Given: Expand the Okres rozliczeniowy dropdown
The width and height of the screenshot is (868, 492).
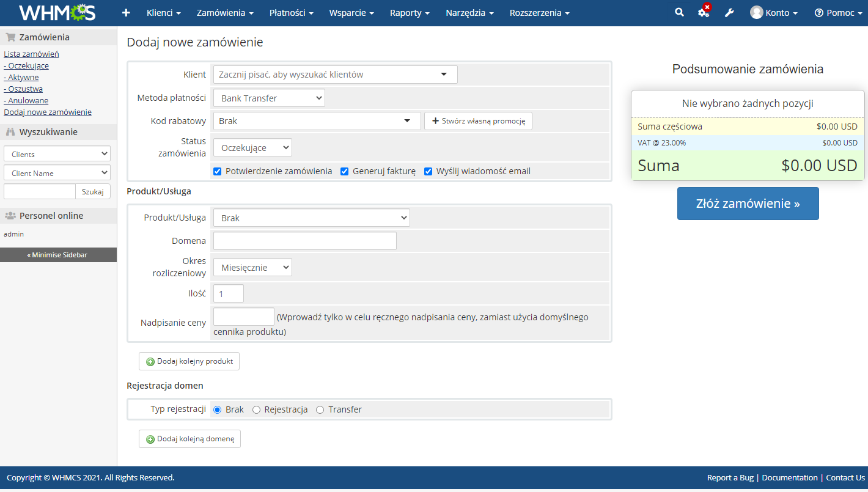Looking at the screenshot, I should 252,267.
